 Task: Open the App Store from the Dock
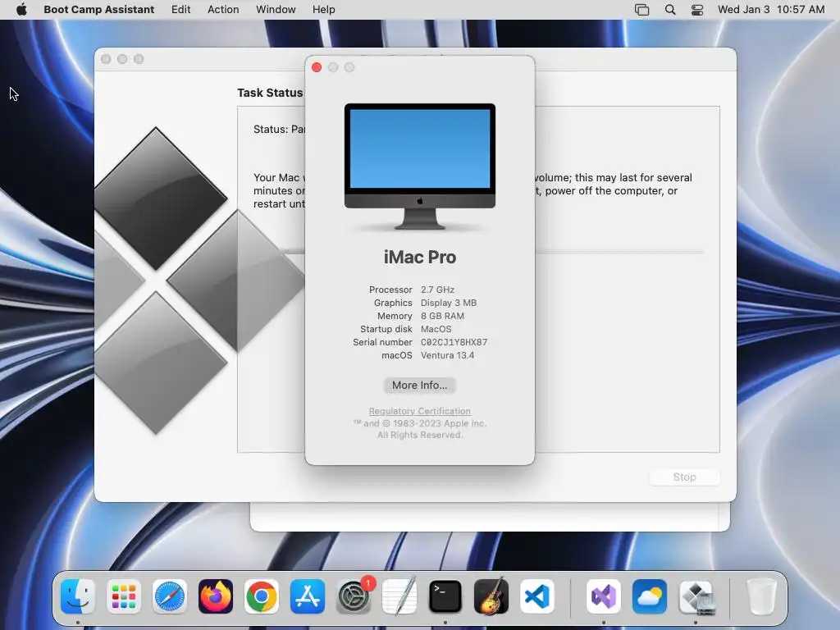(308, 596)
